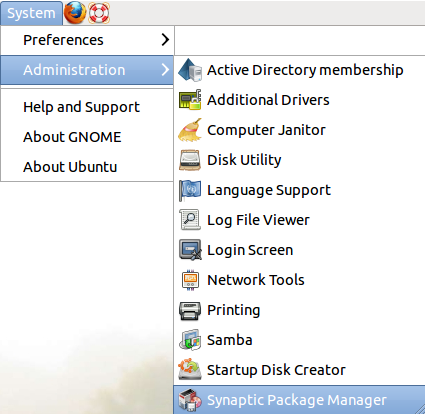Open Printing configuration
Viewport: 425px width, 414px height.
click(x=300, y=310)
